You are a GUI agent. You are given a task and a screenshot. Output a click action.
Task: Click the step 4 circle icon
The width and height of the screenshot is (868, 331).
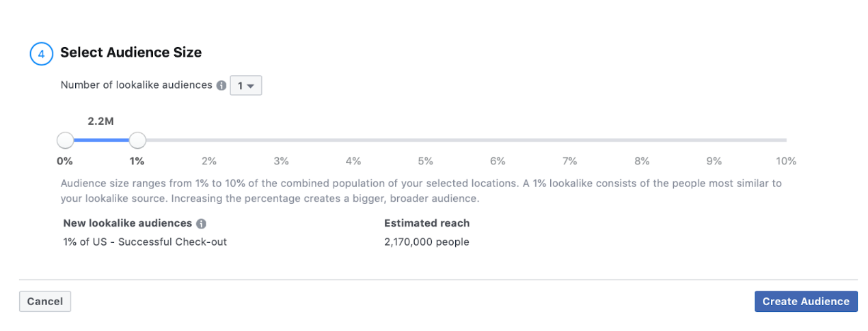point(41,53)
